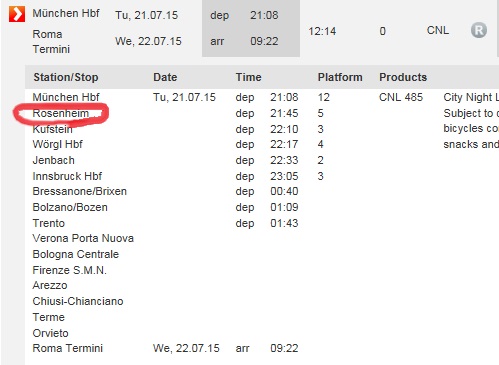The height and width of the screenshot is (365, 499).
Task: Click the Station/Stop column header
Action: (66, 77)
